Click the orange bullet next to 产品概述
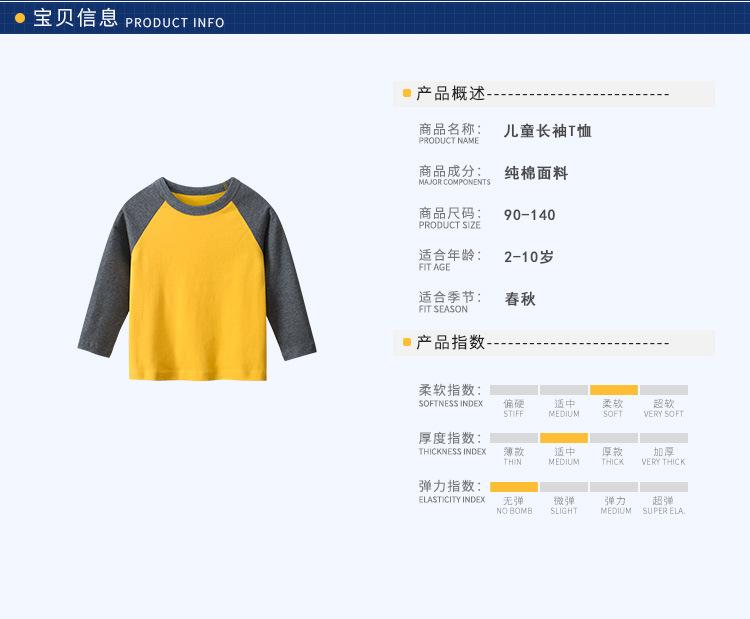 point(407,93)
